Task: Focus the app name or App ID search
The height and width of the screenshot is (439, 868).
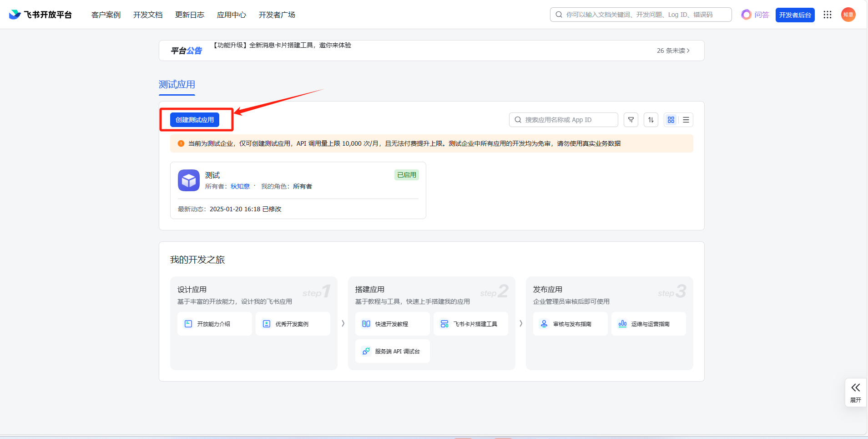Action: [564, 120]
